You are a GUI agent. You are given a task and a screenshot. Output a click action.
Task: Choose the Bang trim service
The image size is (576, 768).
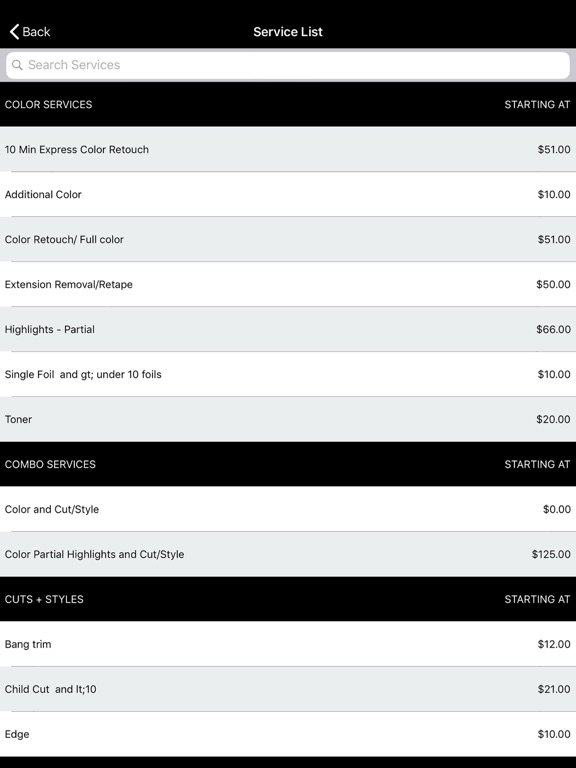pyautogui.click(x=288, y=645)
